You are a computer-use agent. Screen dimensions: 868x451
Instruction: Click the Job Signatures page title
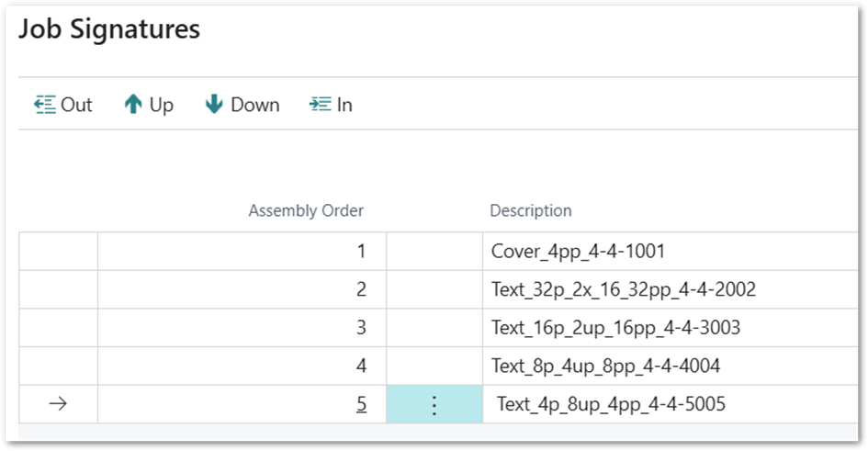click(x=109, y=29)
